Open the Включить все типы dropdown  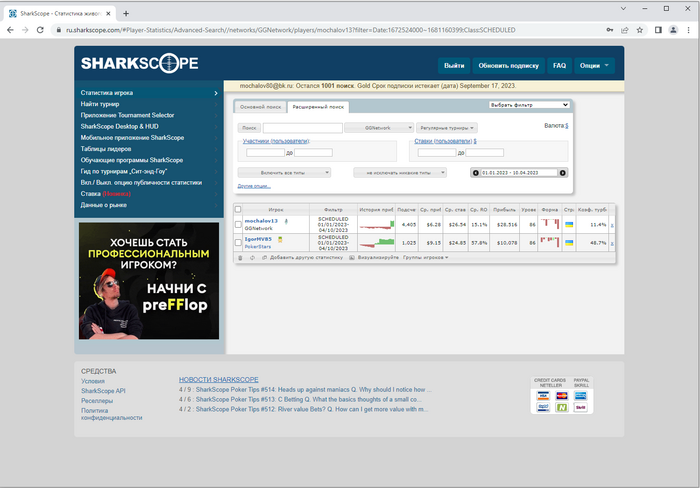pyautogui.click(x=284, y=173)
